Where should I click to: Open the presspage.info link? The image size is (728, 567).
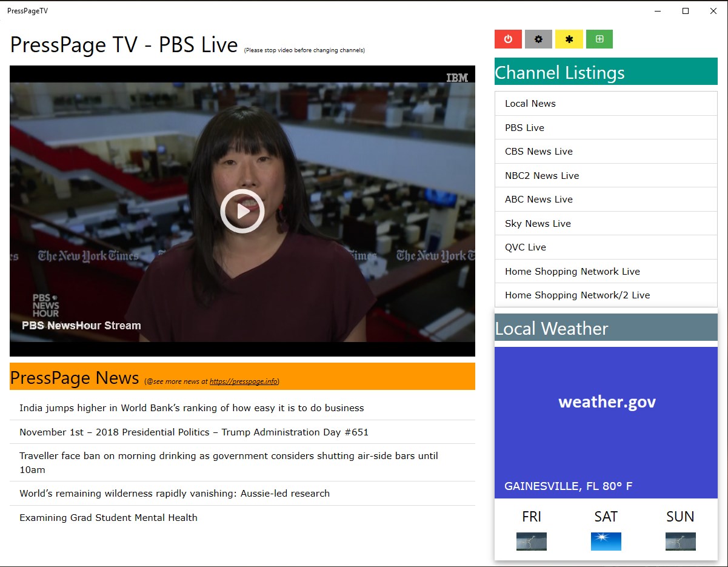pos(244,381)
